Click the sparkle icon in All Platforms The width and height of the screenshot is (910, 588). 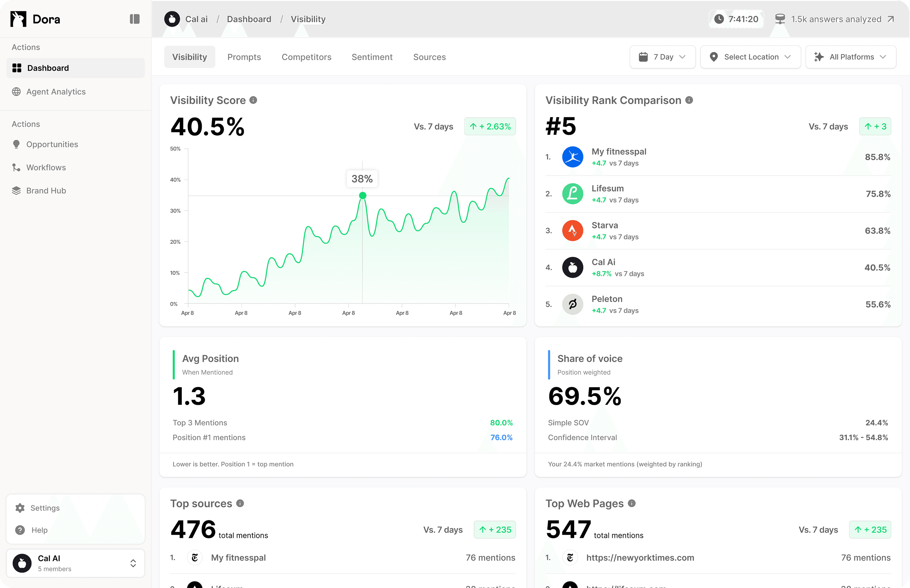pyautogui.click(x=819, y=57)
